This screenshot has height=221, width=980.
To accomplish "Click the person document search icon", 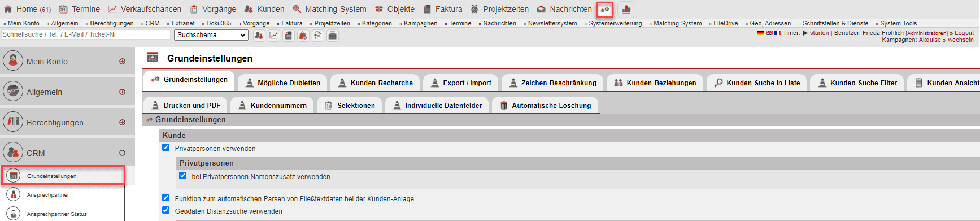I will [x=317, y=36].
